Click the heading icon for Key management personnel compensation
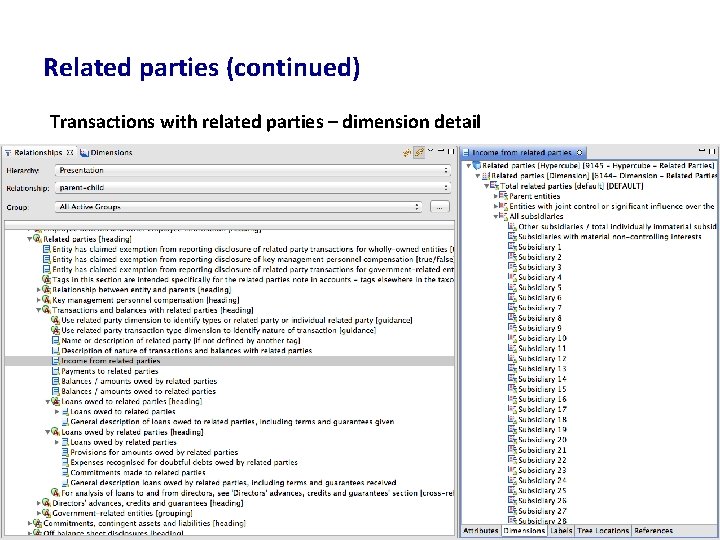 (46, 300)
